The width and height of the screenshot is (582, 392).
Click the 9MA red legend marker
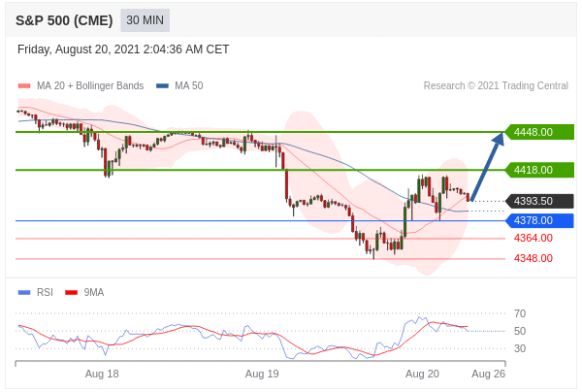click(71, 292)
